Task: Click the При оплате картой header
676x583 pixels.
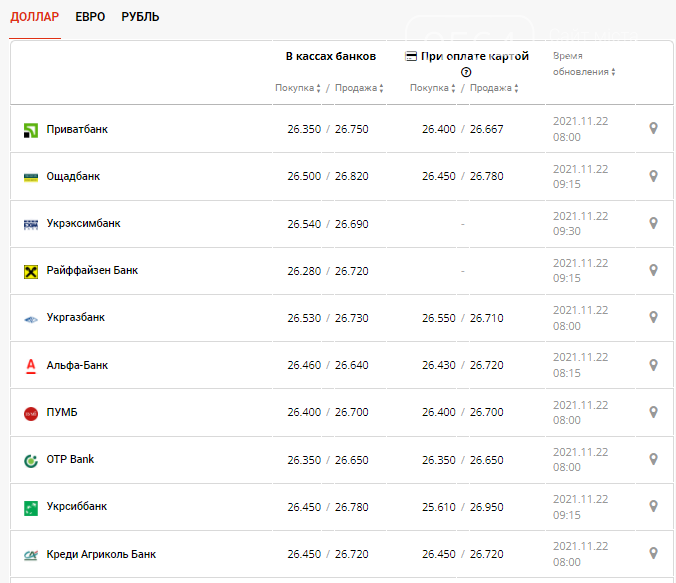Action: coord(475,56)
